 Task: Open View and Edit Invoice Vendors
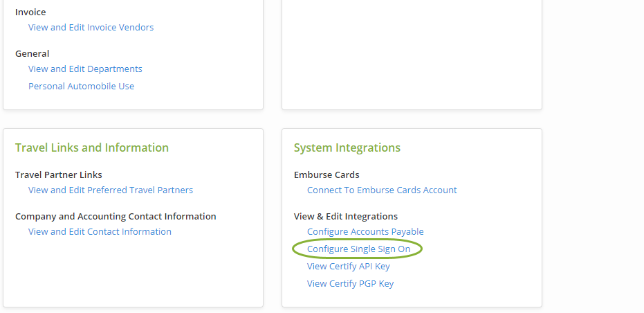[x=91, y=28]
